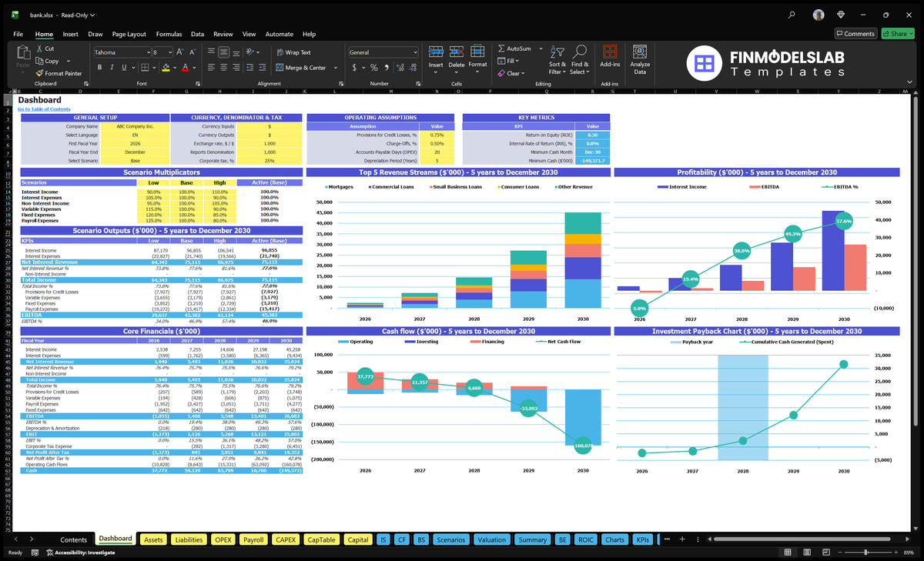Screen dimensions: 924x561
Task: Add a new sheet with plus button
Action: pos(682,539)
